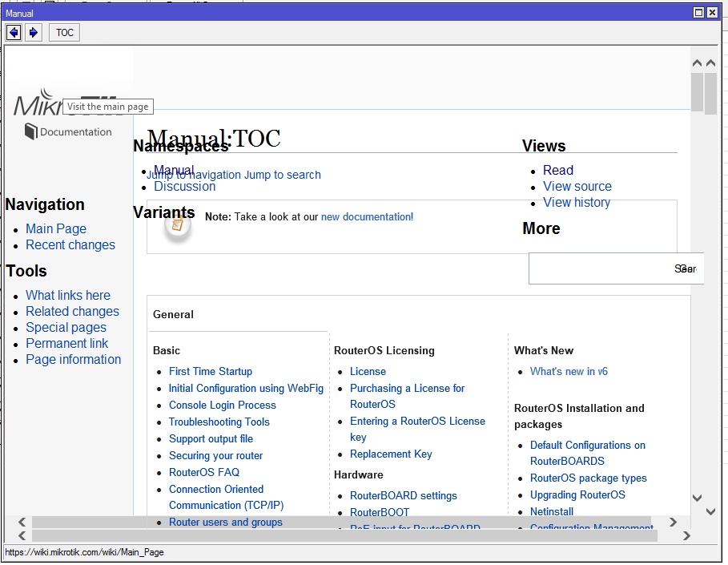Open RouterBOOT article link

click(380, 512)
